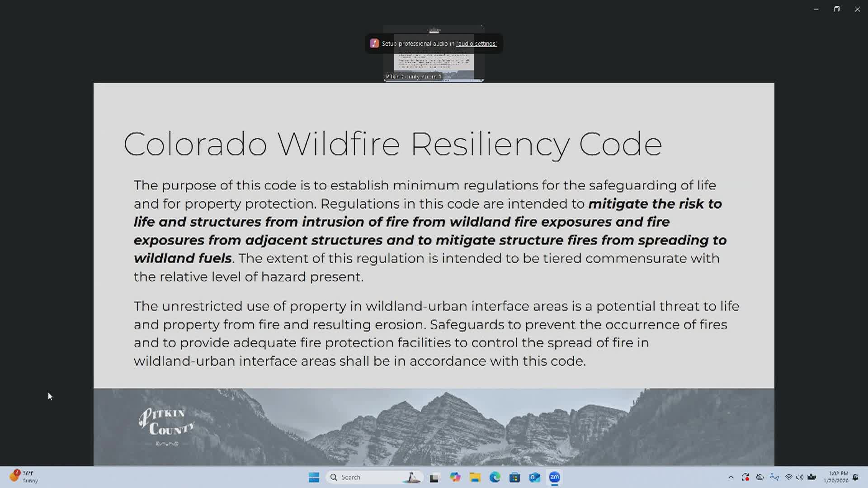Screen dimensions: 868x488
Task: Open Microsoft Edge from the taskbar
Action: coord(495,477)
